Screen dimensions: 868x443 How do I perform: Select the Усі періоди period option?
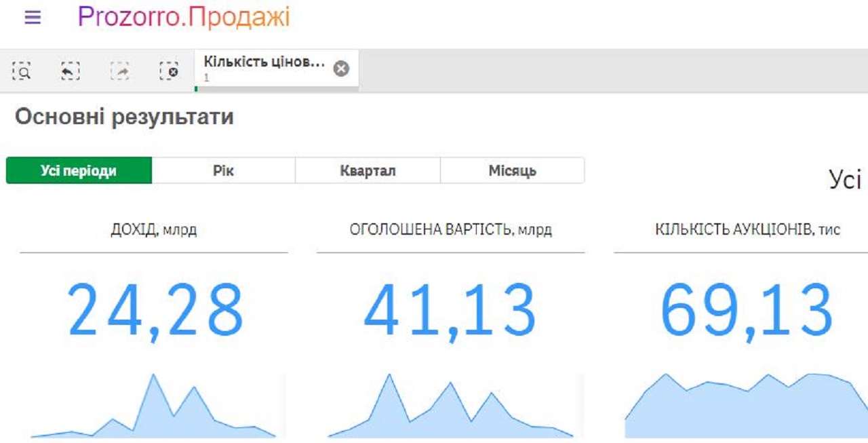coord(79,171)
